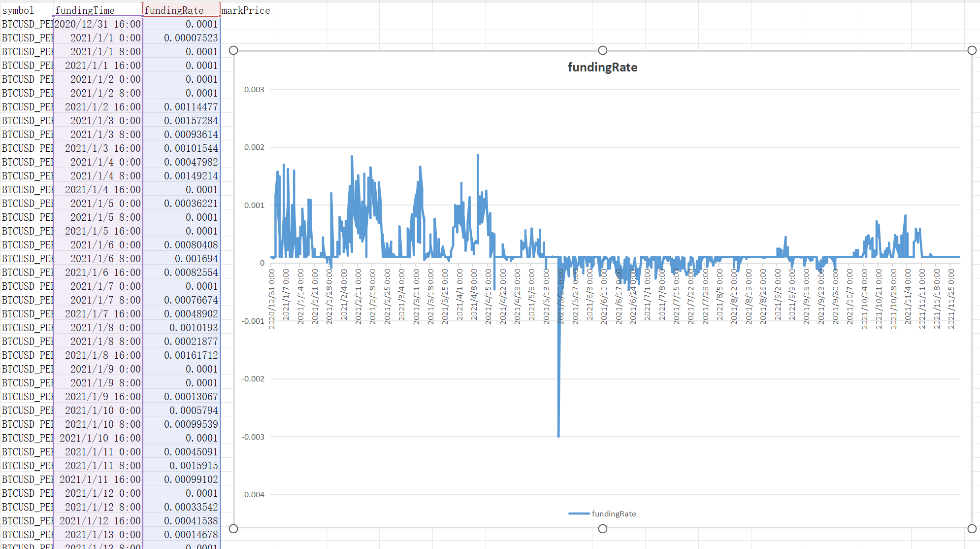Click the legend's blue line marker
The width and height of the screenshot is (980, 549).
point(579,514)
